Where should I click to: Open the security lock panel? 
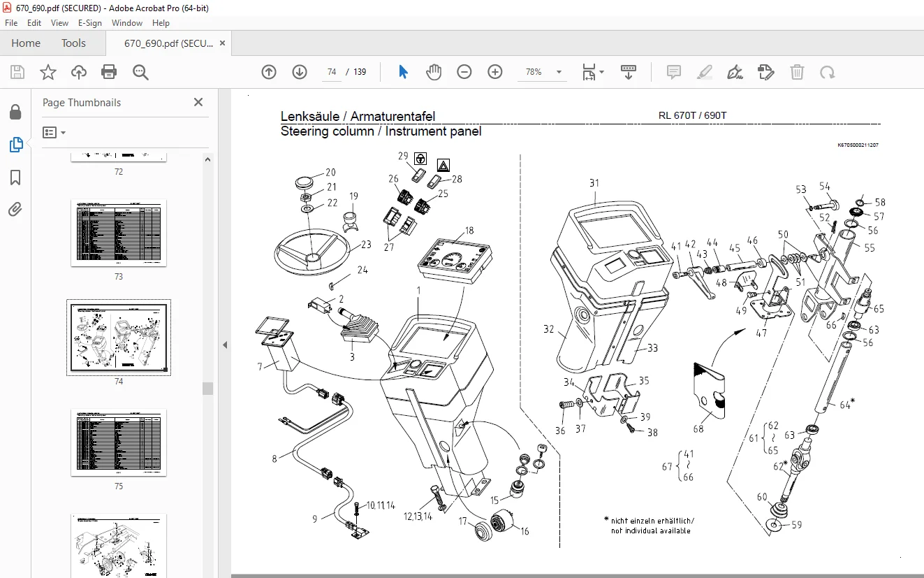pos(15,113)
